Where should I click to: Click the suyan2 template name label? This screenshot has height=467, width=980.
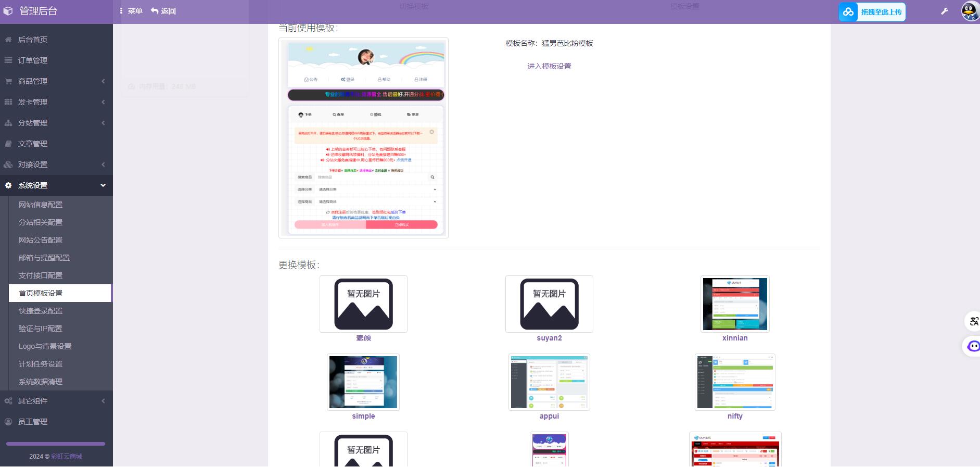[x=549, y=338]
